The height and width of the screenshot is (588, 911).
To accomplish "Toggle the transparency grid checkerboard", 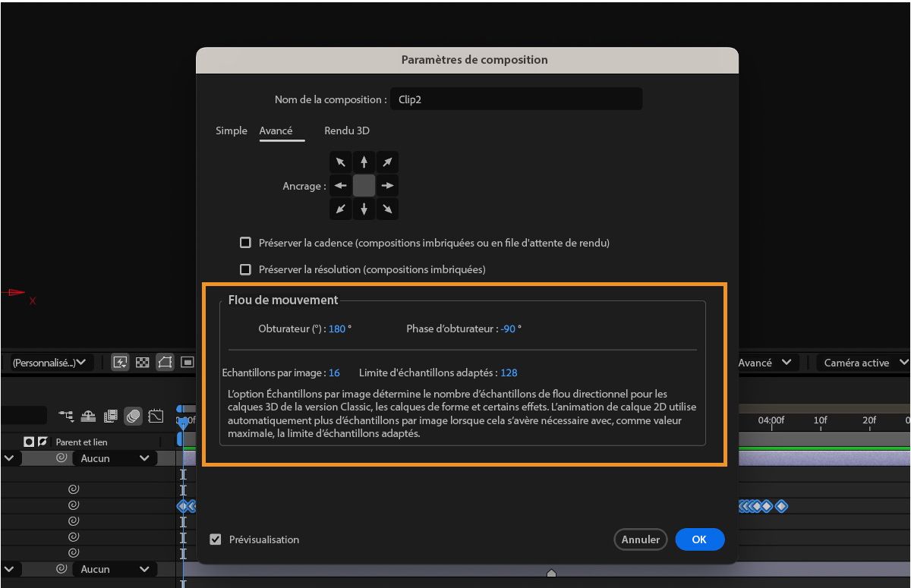I will tap(142, 362).
